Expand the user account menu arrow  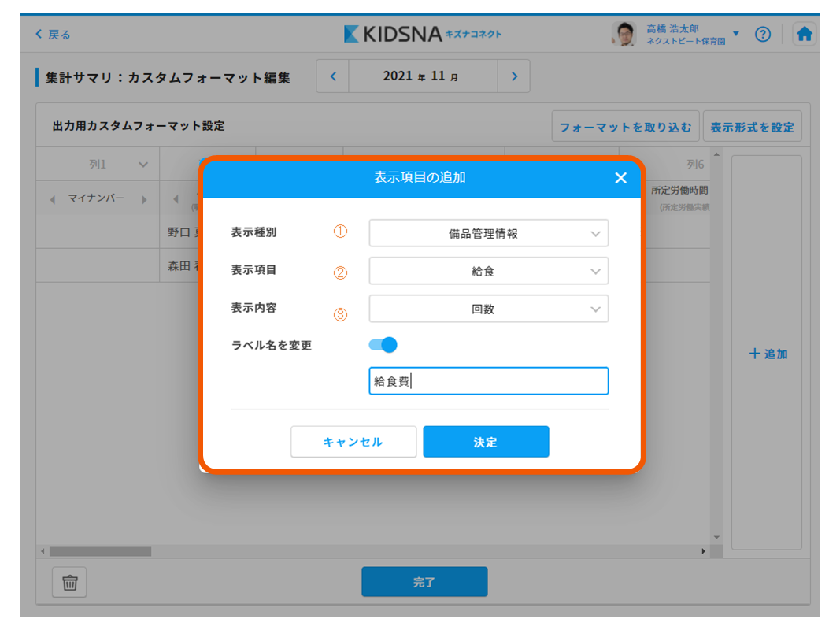click(736, 34)
